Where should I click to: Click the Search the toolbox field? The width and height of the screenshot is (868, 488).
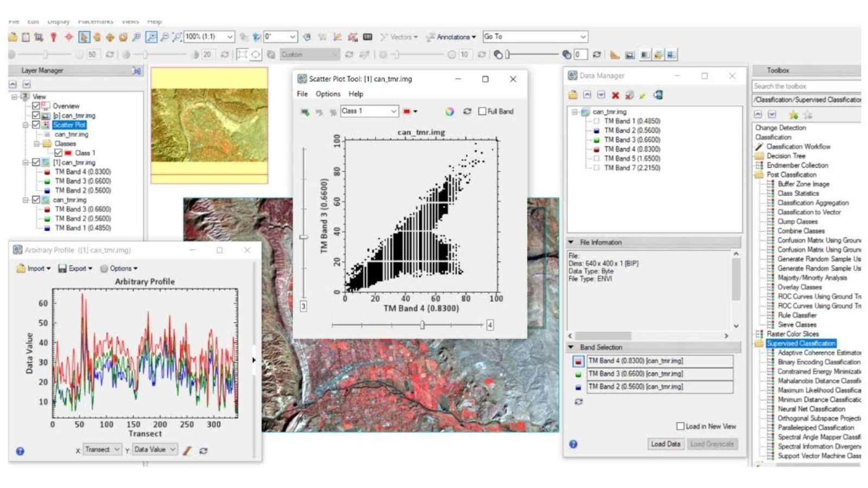tap(807, 86)
